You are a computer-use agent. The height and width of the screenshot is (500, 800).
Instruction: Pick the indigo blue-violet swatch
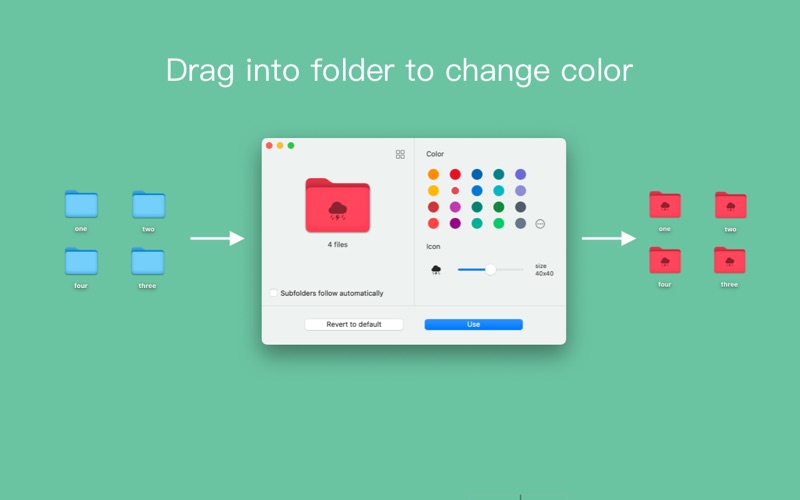pyautogui.click(x=520, y=174)
